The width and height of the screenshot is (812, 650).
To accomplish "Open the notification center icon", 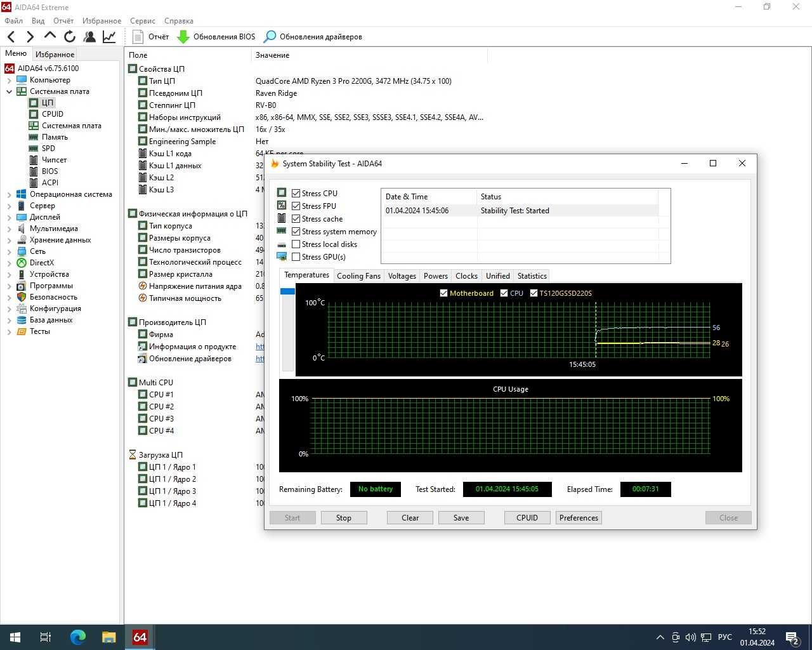I will coord(792,637).
